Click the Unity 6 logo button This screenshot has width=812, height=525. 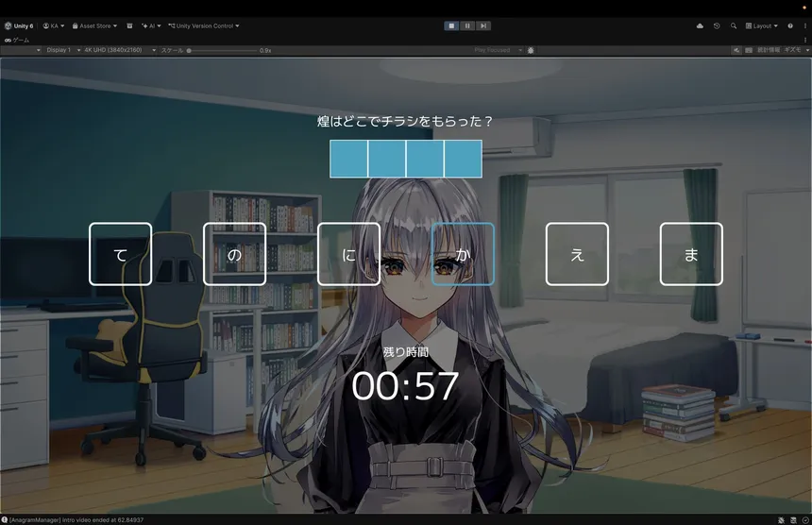point(19,25)
